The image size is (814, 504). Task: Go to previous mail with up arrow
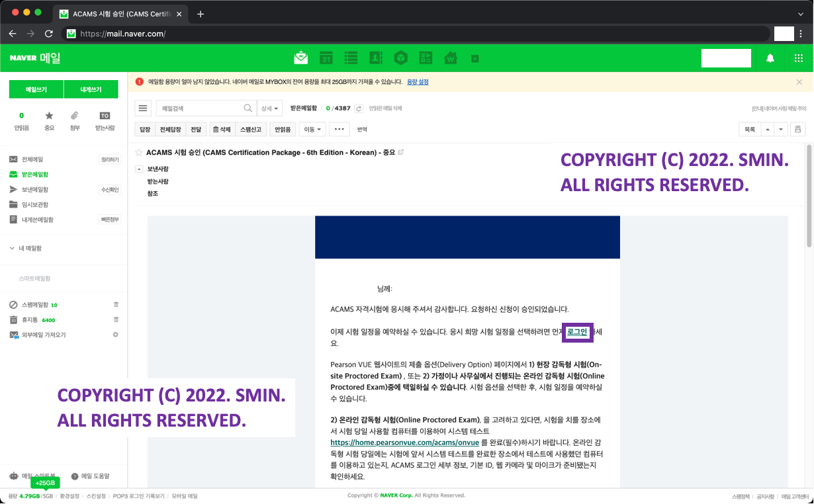pos(768,130)
